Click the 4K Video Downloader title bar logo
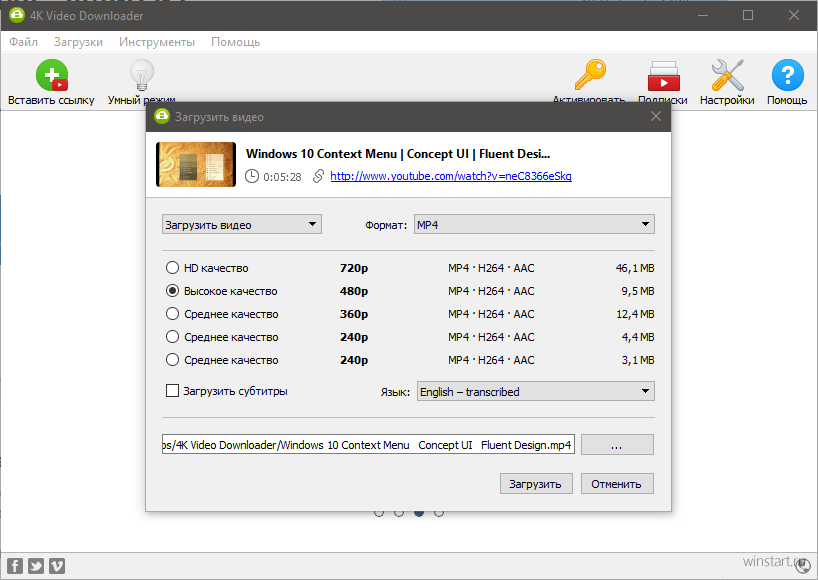 pyautogui.click(x=17, y=15)
